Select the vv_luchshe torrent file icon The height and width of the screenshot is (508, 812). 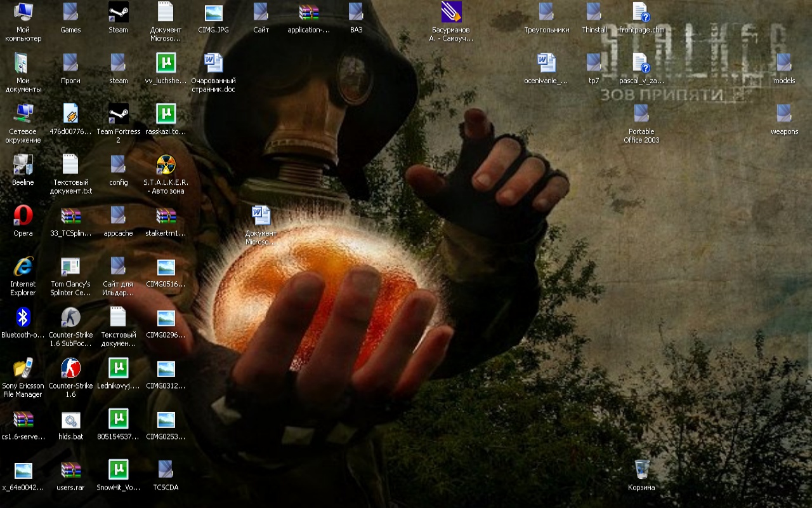[x=166, y=62]
